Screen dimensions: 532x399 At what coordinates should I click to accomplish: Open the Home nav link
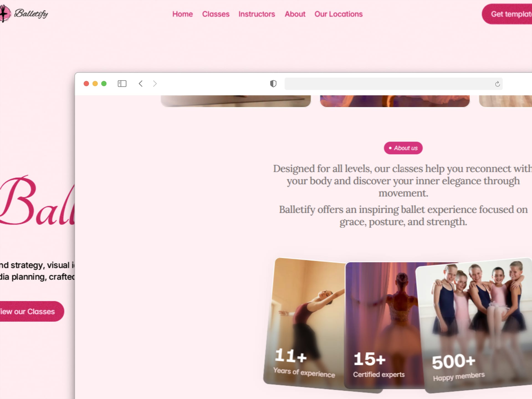click(182, 14)
